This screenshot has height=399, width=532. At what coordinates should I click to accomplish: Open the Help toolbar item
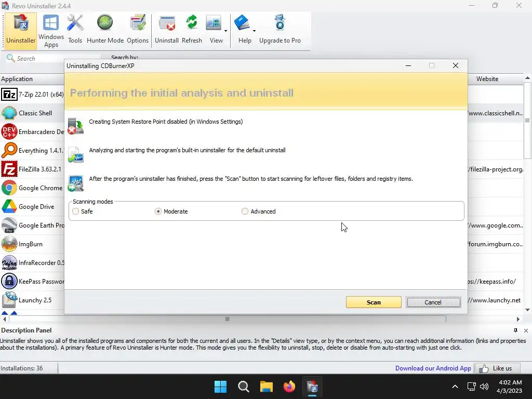point(243,30)
